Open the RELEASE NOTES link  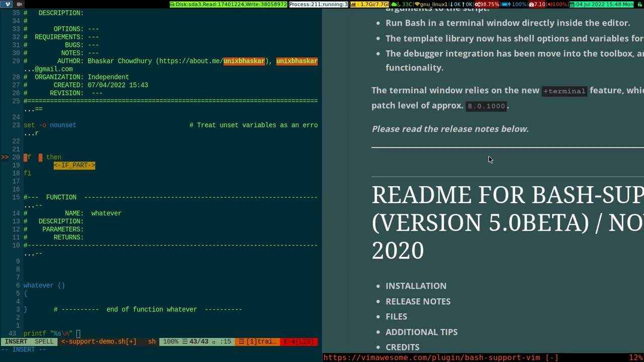pyautogui.click(x=418, y=301)
